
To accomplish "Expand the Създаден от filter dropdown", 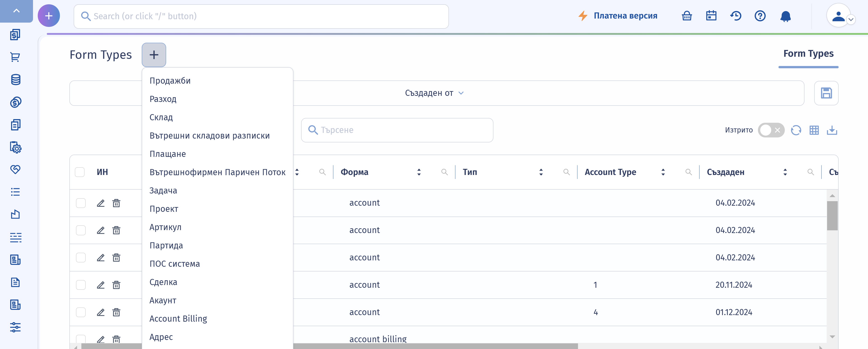I will coord(434,93).
